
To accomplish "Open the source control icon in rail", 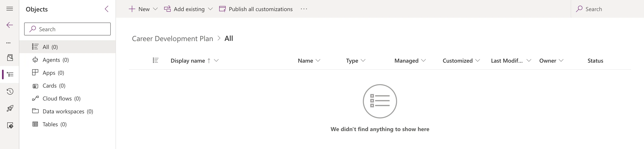I will pyautogui.click(x=10, y=125).
